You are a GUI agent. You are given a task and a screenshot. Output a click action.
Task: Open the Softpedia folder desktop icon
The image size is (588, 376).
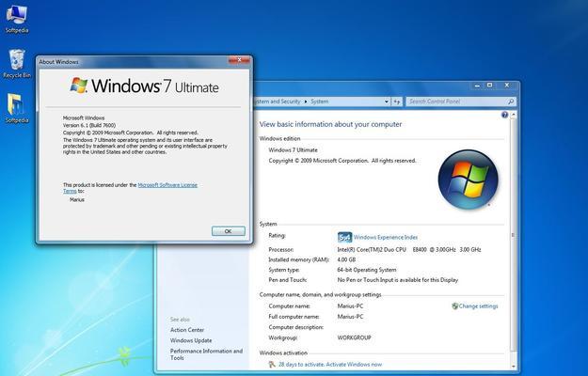pyautogui.click(x=17, y=109)
